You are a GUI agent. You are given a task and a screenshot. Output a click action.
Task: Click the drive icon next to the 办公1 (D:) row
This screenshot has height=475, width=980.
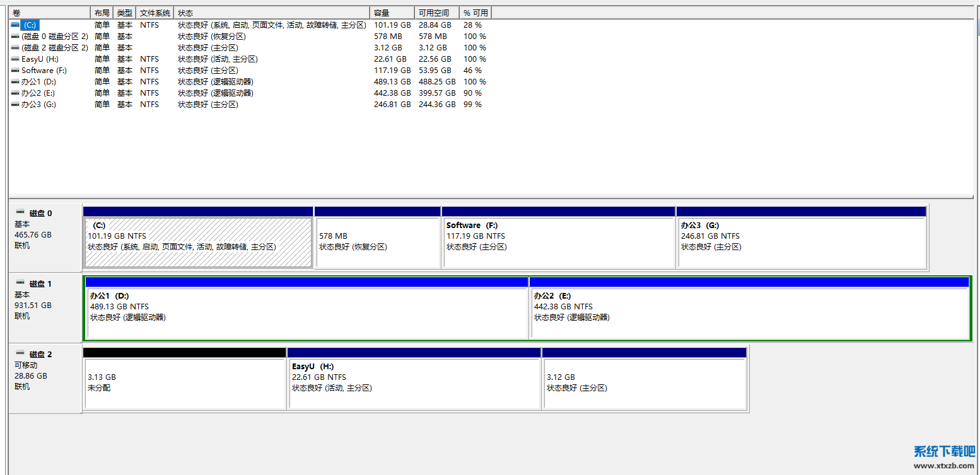click(x=16, y=82)
